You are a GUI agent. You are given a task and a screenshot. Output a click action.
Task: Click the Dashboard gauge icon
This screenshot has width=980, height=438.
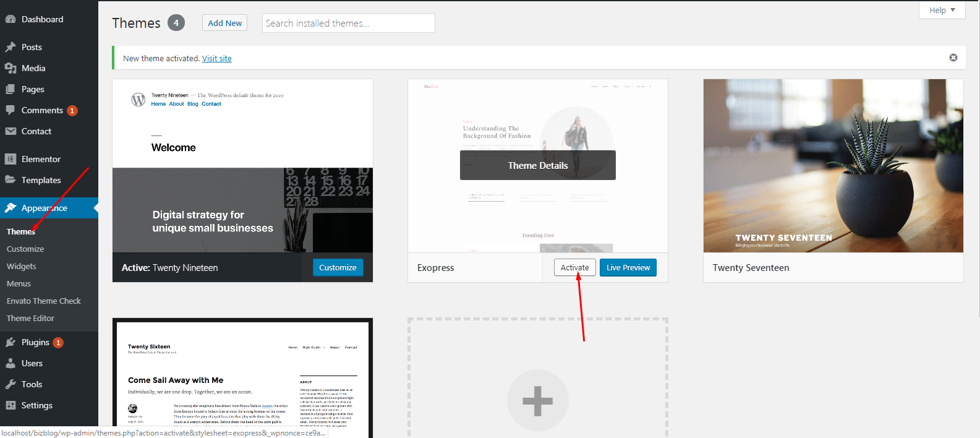click(11, 19)
